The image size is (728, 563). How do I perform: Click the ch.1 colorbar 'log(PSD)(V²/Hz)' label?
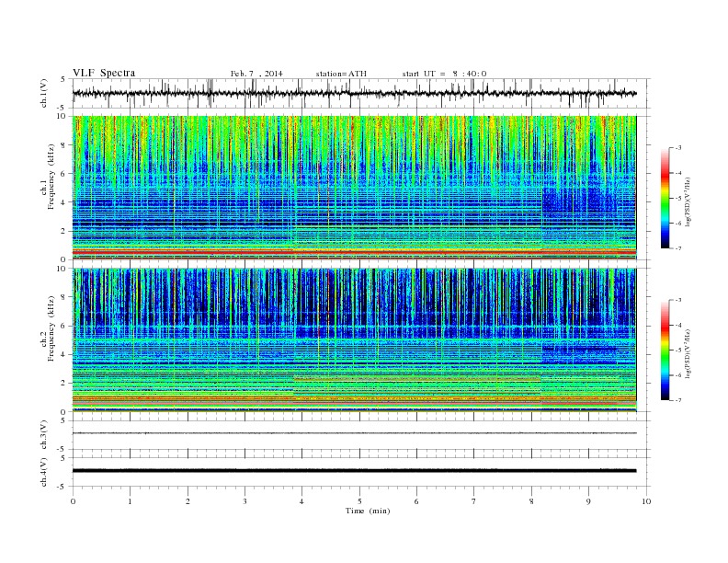688,201
